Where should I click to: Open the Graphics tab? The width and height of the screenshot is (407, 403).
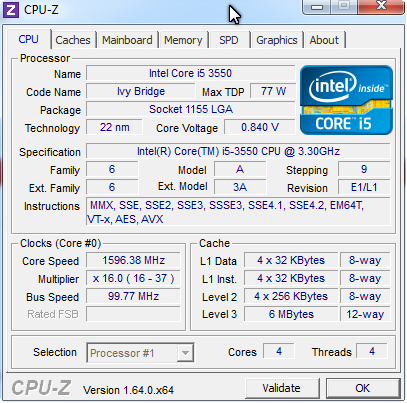(x=277, y=40)
